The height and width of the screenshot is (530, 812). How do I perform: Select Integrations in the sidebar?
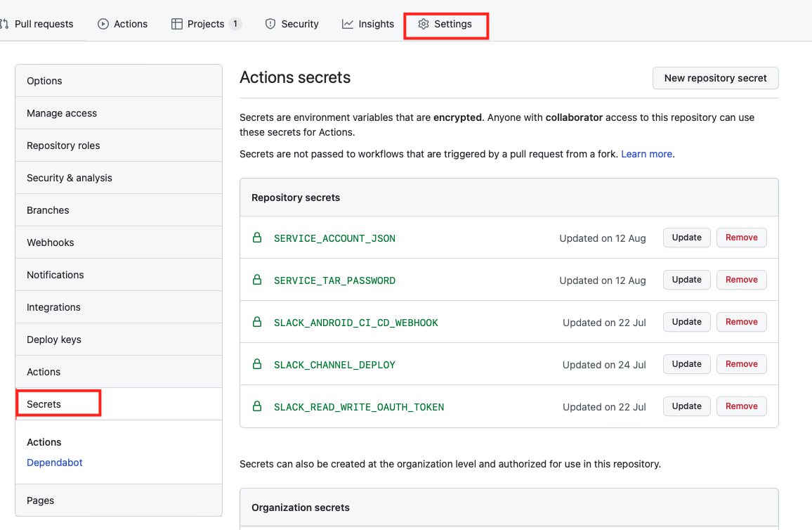pyautogui.click(x=119, y=307)
